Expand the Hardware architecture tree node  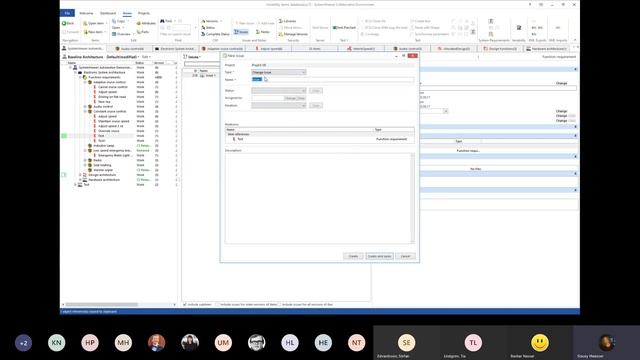click(x=80, y=180)
